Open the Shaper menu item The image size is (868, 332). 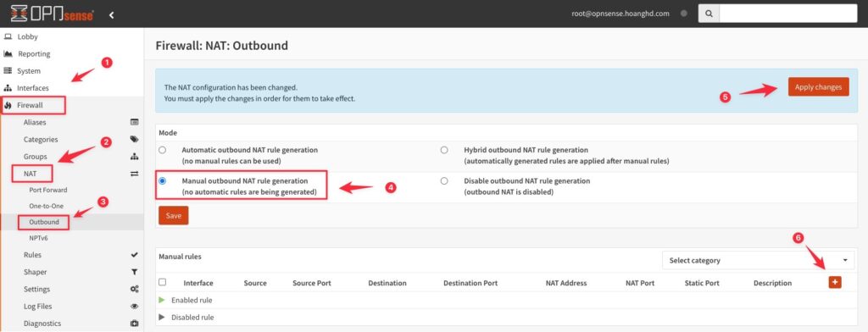tap(36, 272)
